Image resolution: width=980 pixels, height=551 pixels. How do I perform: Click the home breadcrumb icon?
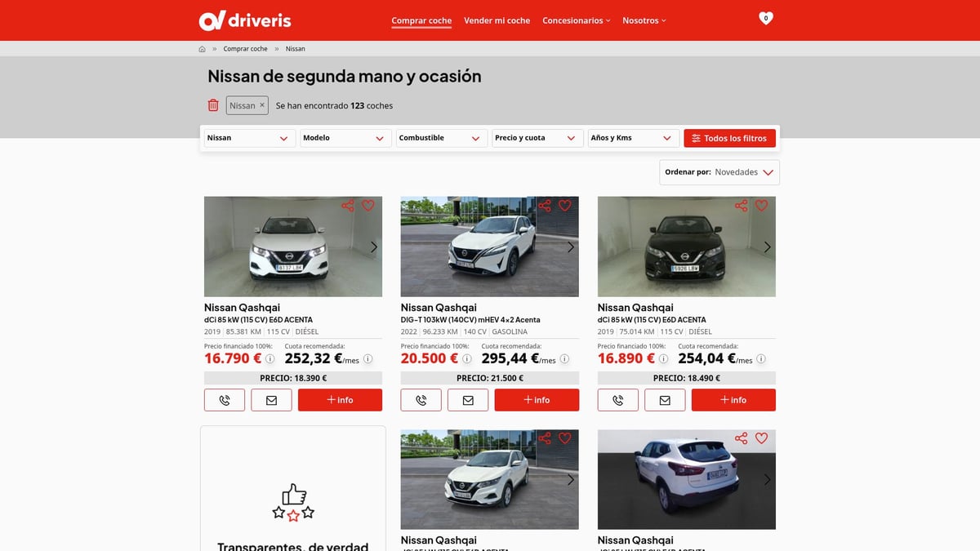[203, 49]
